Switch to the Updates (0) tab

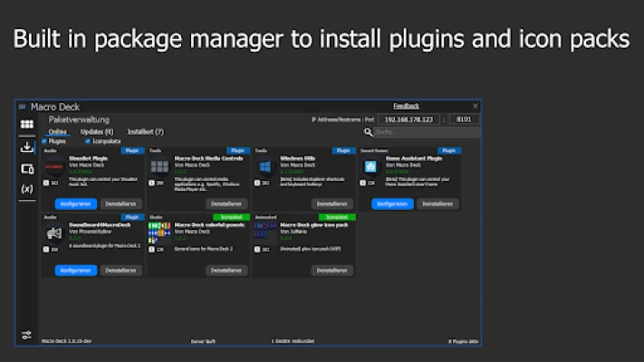coord(97,132)
